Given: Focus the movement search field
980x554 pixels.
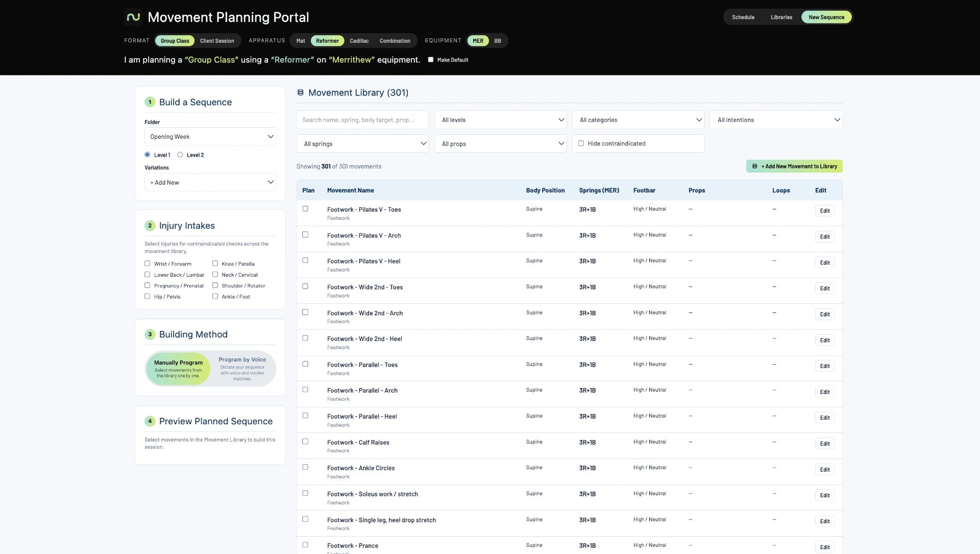Looking at the screenshot, I should 363,120.
